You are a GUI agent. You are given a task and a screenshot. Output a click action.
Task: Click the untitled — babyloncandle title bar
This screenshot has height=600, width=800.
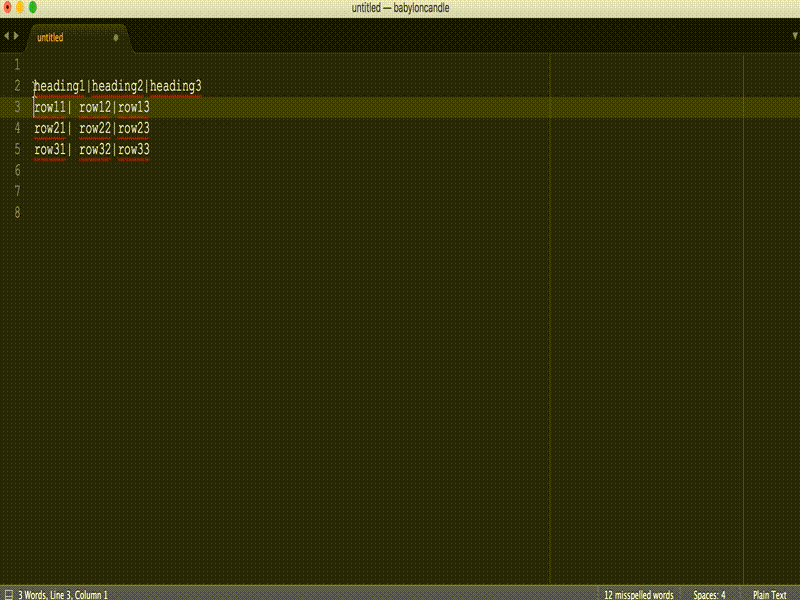point(400,8)
